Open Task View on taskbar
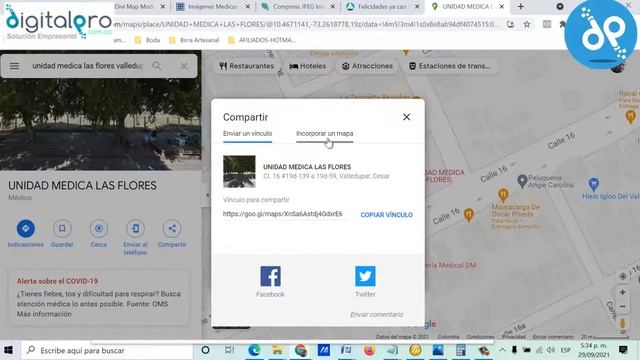 229,350
